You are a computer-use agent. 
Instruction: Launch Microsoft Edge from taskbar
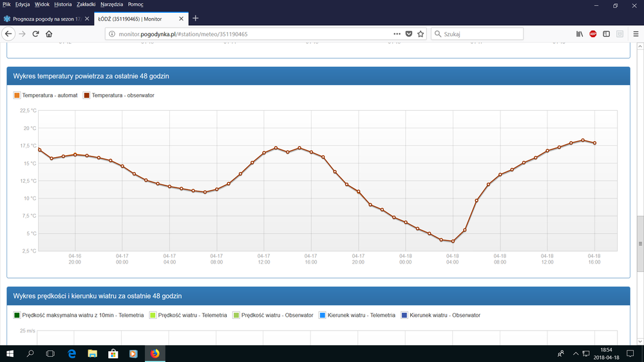click(72, 354)
